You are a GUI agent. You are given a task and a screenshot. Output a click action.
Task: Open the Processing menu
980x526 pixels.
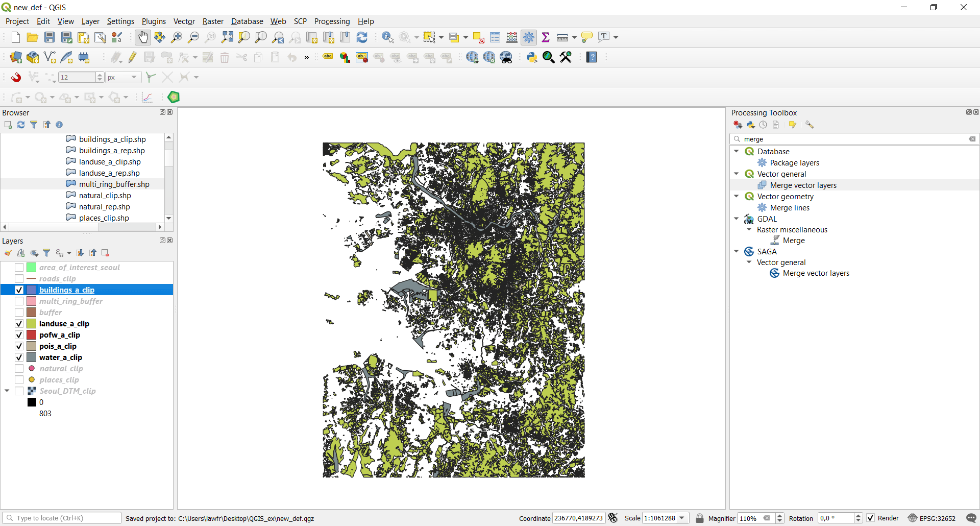coord(332,21)
